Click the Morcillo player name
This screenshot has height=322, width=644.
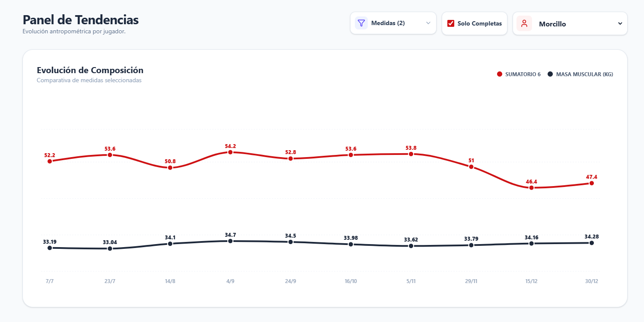(x=552, y=24)
